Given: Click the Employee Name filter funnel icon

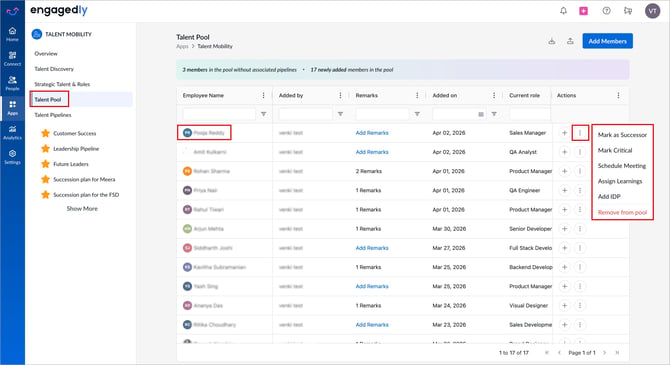Looking at the screenshot, I should tap(264, 114).
